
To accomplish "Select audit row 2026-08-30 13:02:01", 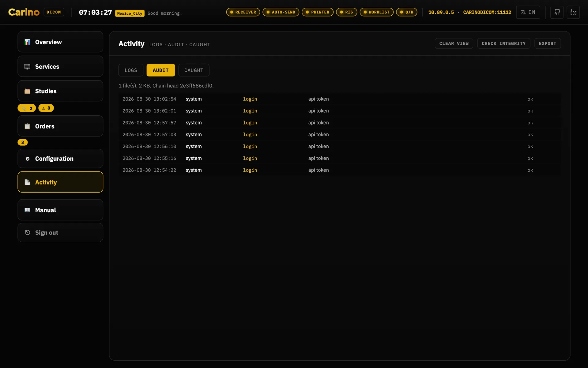I will click(x=340, y=111).
